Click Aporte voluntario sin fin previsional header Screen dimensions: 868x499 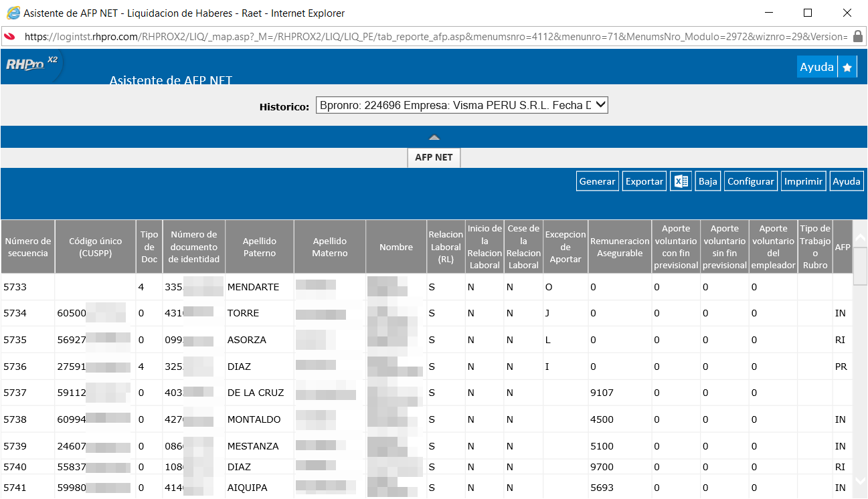725,247
